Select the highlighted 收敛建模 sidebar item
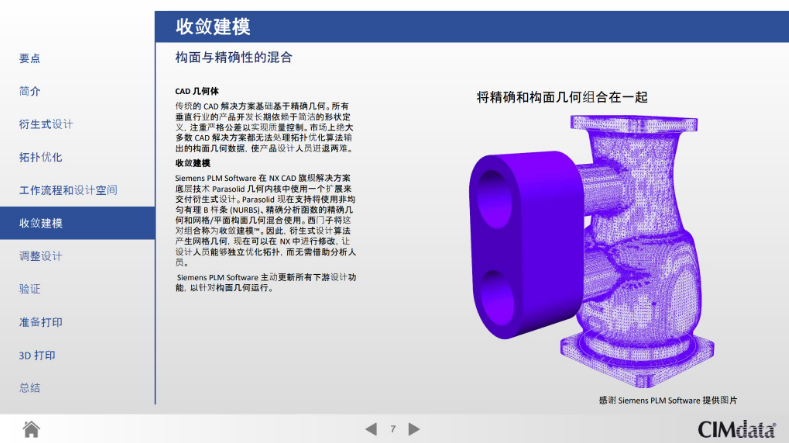This screenshot has height=443, width=789. point(77,223)
